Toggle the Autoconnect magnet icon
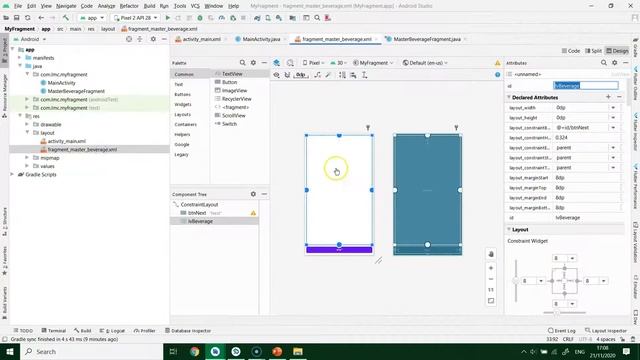Screen dimensions: 640x360 [x=287, y=75]
